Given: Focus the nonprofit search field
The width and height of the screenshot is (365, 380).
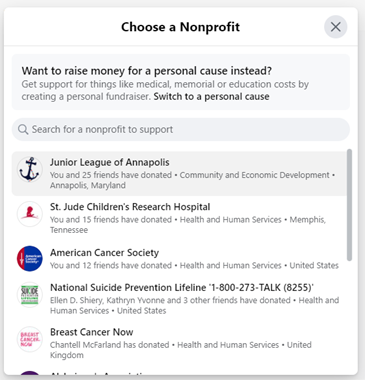Looking at the screenshot, I should point(181,129).
